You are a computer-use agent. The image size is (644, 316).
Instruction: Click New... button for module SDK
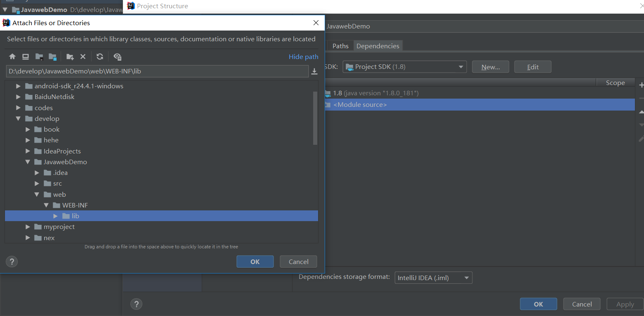tap(491, 67)
